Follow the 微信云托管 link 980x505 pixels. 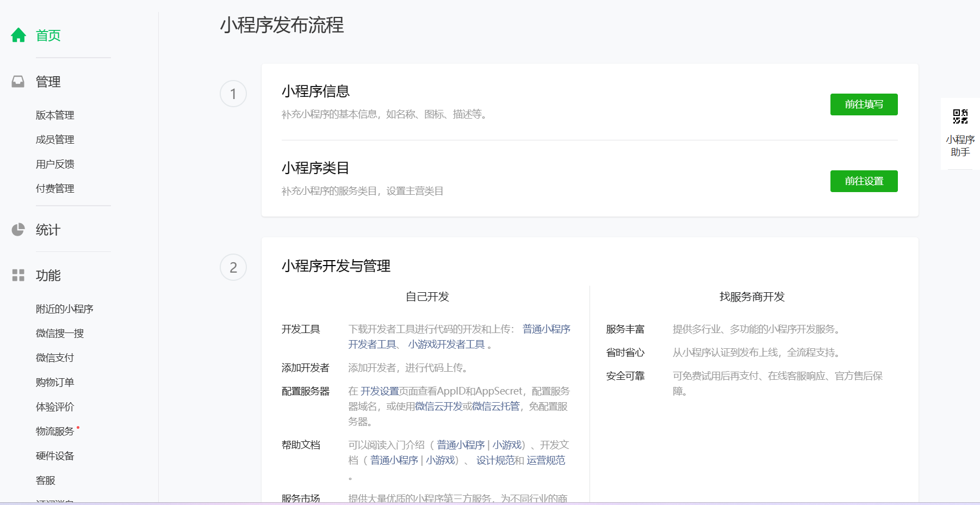pyautogui.click(x=496, y=407)
